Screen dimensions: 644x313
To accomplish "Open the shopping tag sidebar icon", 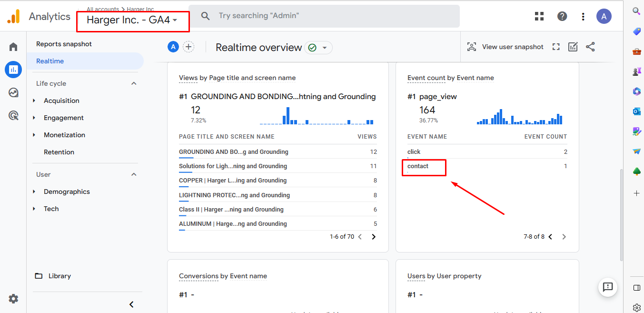I will (x=636, y=31).
